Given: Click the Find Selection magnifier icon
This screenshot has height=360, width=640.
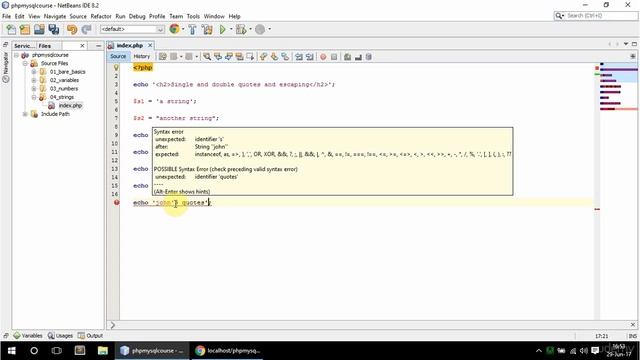Looking at the screenshot, I should [207, 57].
